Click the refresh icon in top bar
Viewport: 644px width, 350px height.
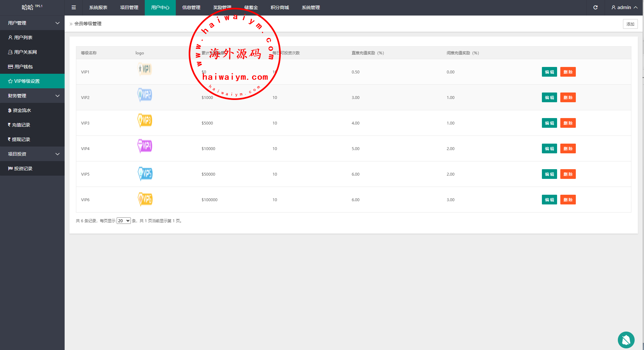point(595,7)
